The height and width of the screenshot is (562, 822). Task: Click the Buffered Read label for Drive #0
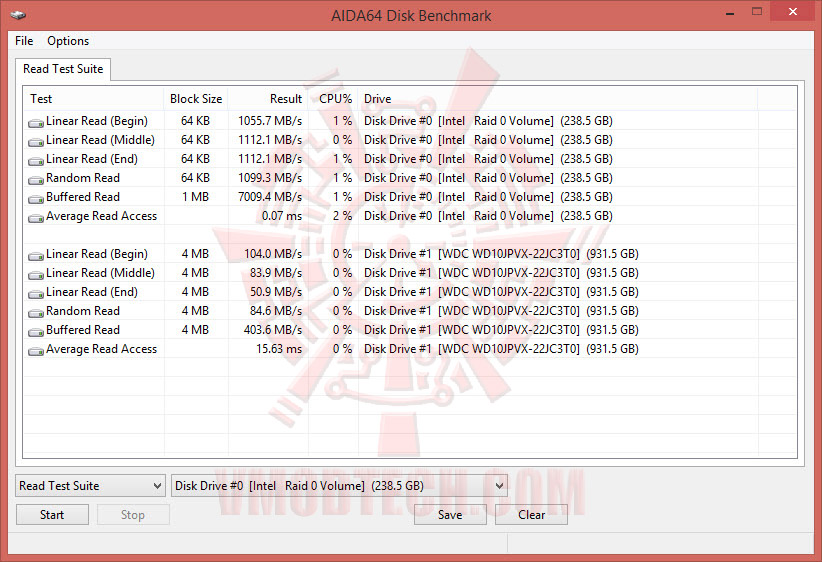coord(83,197)
